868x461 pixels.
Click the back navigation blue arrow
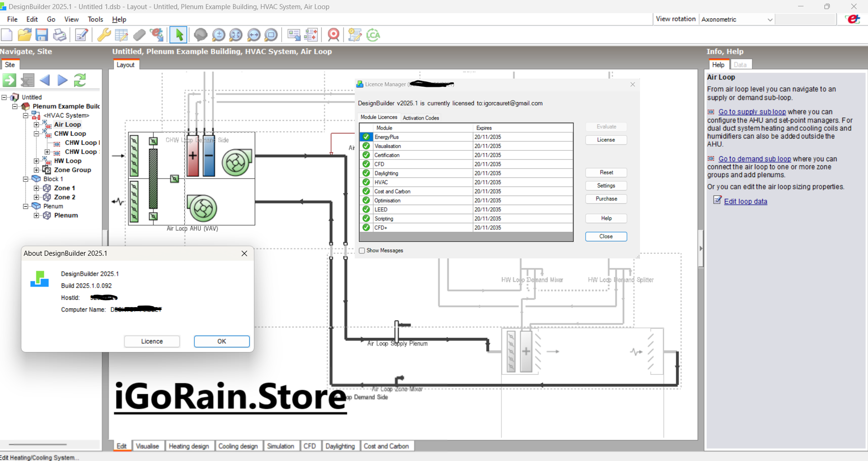click(x=45, y=80)
